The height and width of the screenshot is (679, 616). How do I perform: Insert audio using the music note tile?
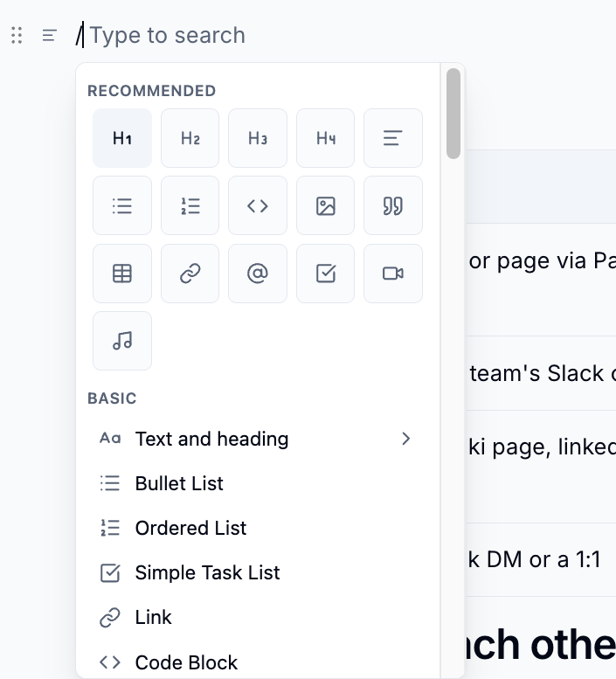click(x=122, y=341)
